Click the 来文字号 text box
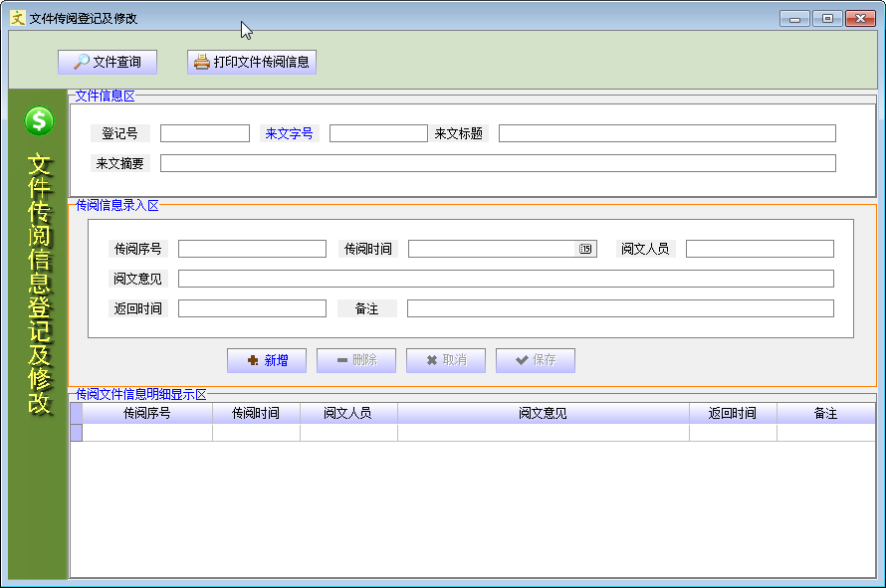The width and height of the screenshot is (886, 588). (x=378, y=133)
